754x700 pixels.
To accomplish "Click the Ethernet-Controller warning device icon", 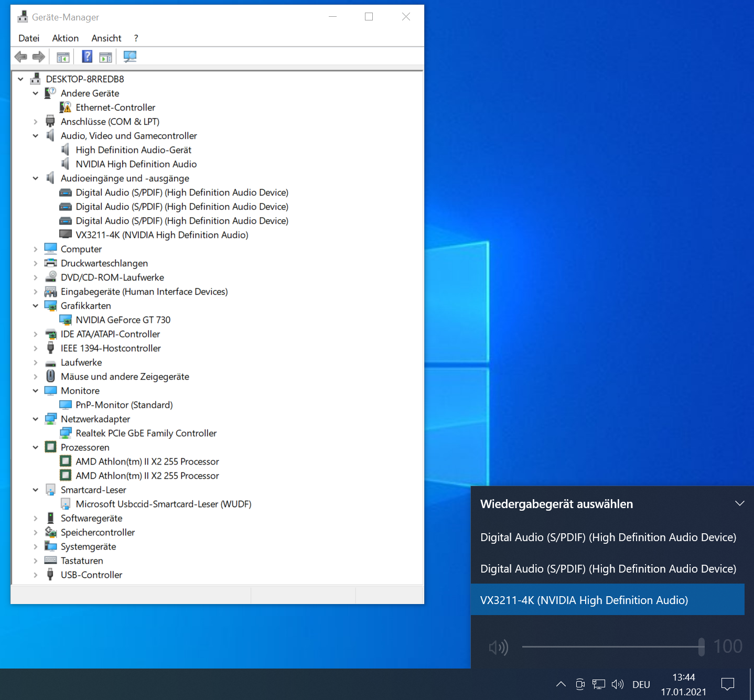I will click(66, 107).
